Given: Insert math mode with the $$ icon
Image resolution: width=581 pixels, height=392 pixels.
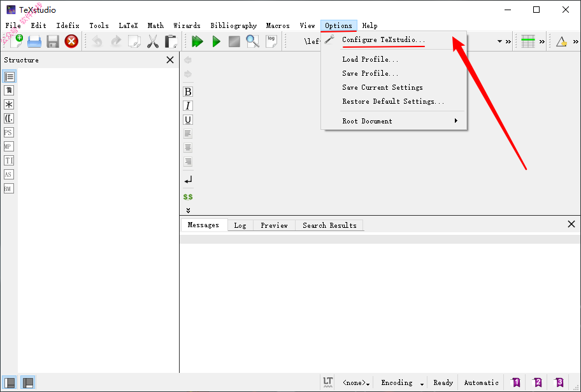Looking at the screenshot, I should click(x=188, y=197).
